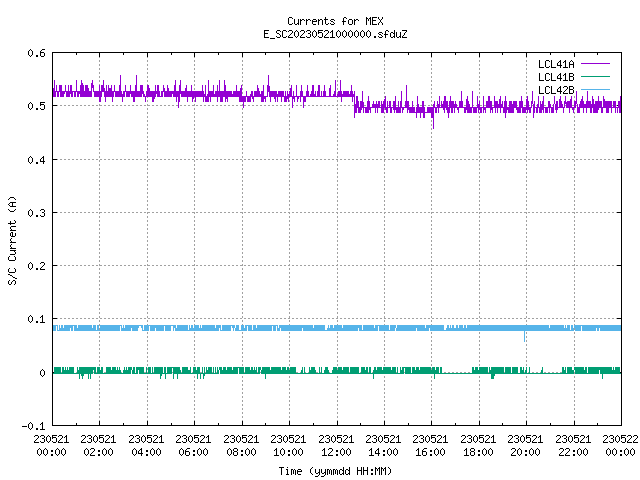Click the "0.3" y-axis tick label

point(36,213)
